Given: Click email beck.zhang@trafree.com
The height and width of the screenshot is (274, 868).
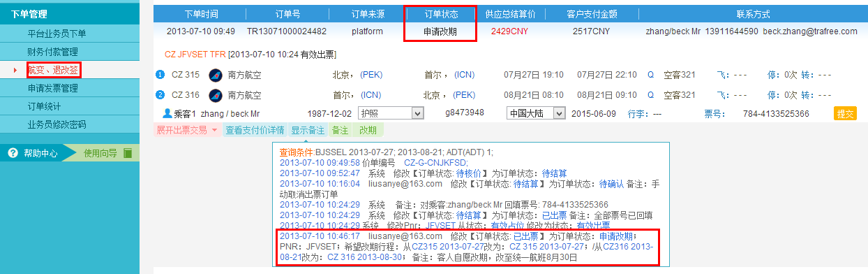Looking at the screenshot, I should pos(810,31).
